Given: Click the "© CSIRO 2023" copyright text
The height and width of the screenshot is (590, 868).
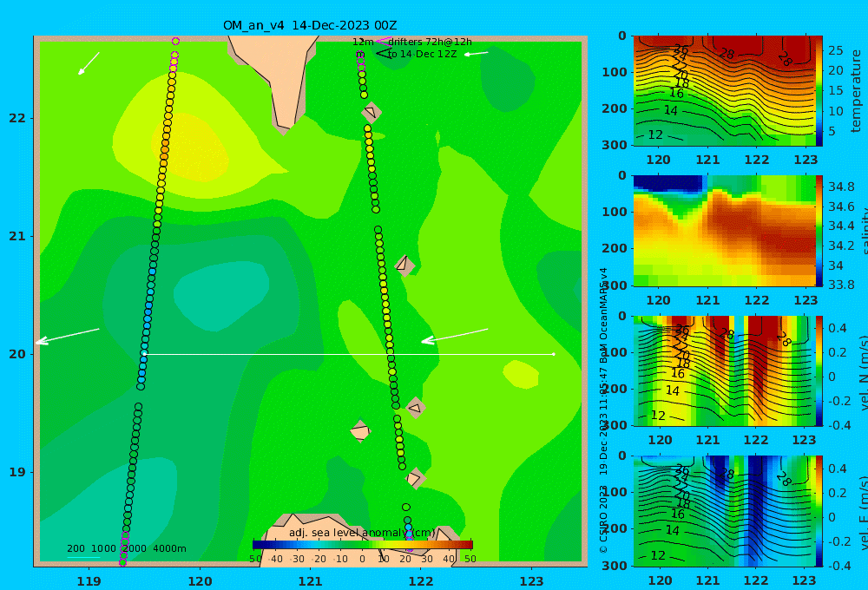Looking at the screenshot, I should click(603, 519).
